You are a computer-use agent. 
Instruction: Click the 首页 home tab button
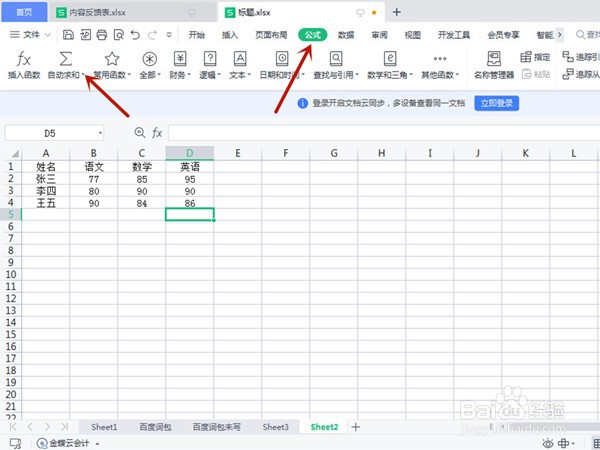(x=24, y=12)
